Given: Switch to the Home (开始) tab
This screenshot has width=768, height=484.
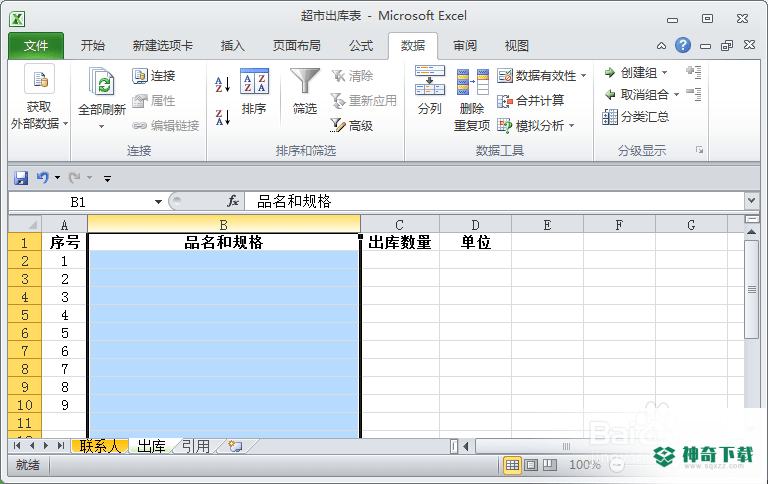Looking at the screenshot, I should pyautogui.click(x=93, y=46).
